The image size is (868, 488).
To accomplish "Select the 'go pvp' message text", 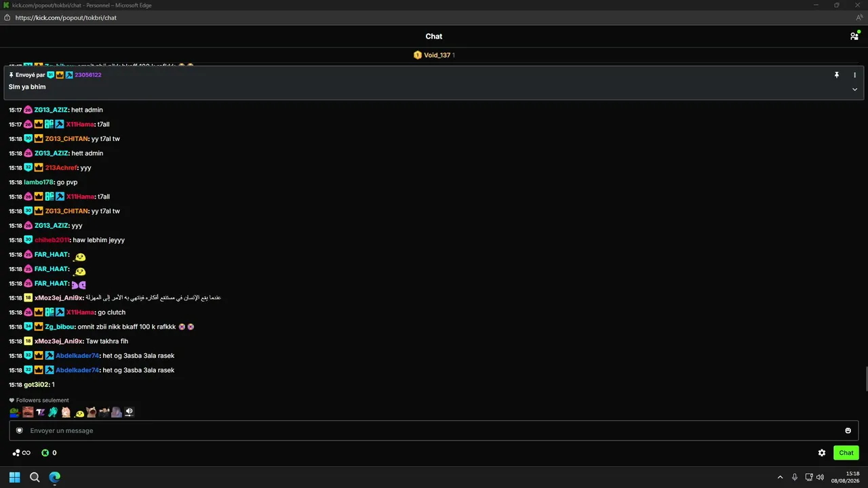I will pos(67,182).
